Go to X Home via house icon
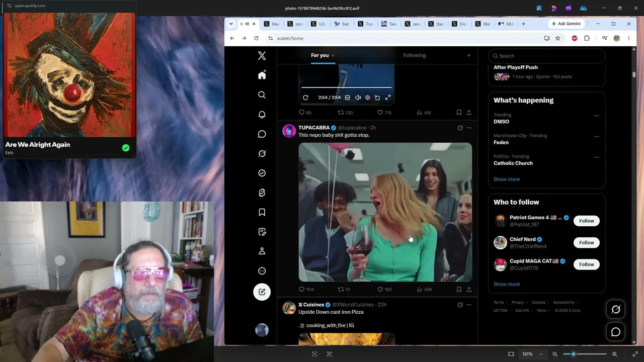 point(262,75)
